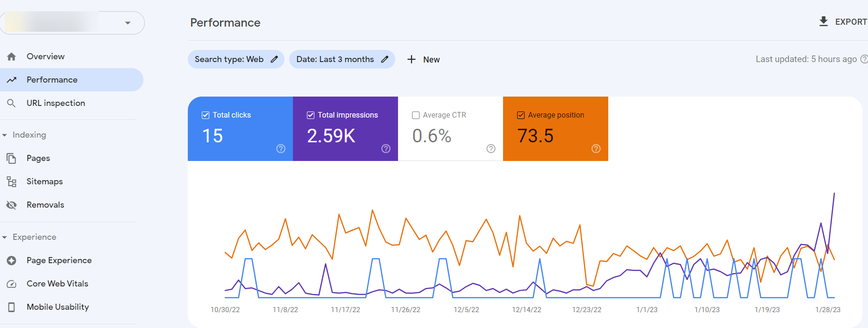Click the pencil icon on Date filter

(384, 59)
